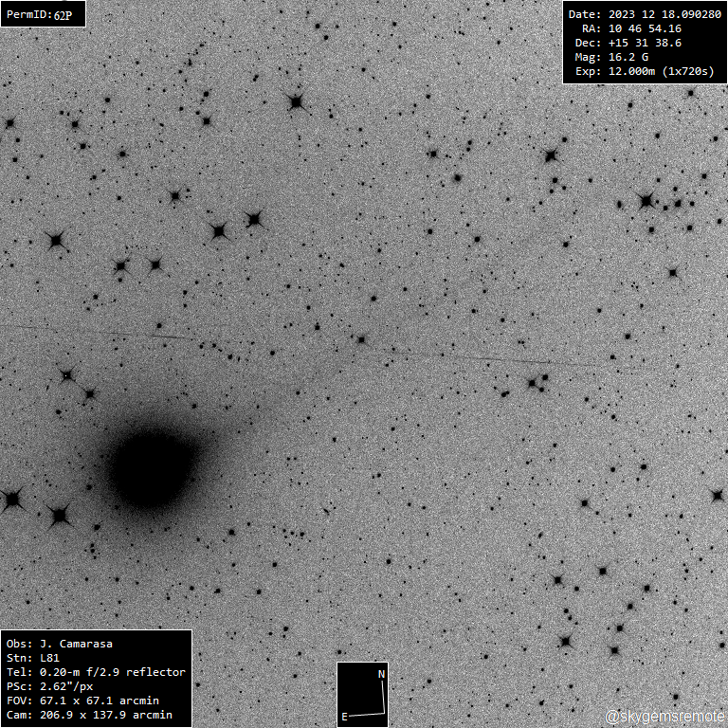Click the Stn: L81 line

pos(33,658)
